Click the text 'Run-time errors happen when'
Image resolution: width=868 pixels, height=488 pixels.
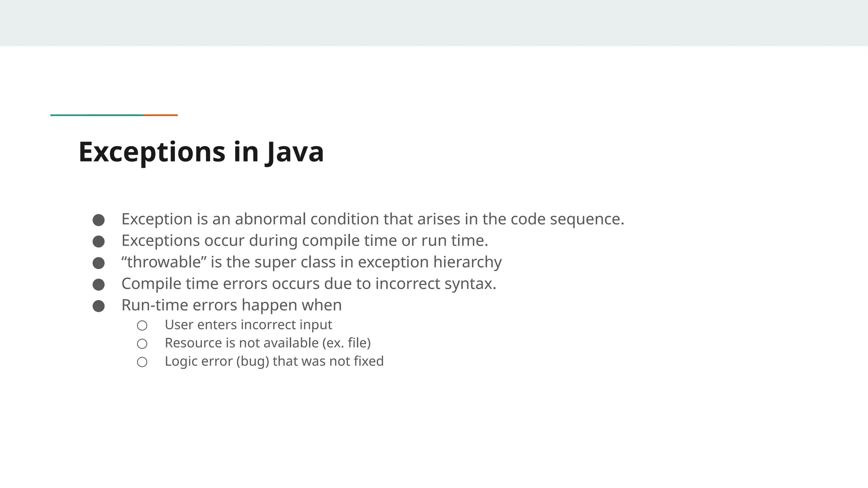(x=231, y=305)
